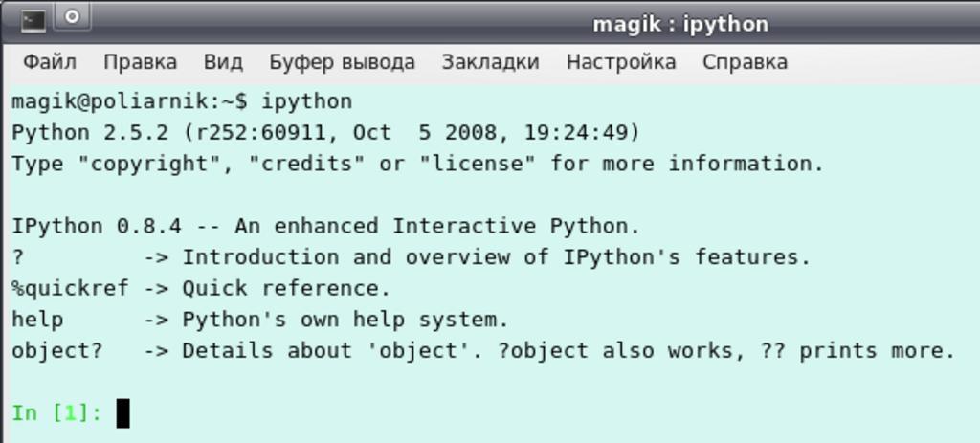Click the 'magik : ipython' window title
980x443 pixels.
coord(679,23)
